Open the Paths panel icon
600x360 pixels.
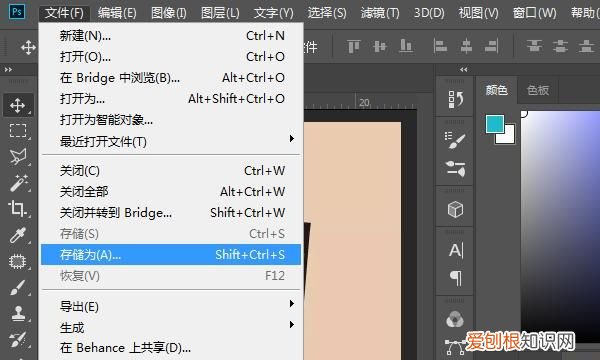click(455, 347)
